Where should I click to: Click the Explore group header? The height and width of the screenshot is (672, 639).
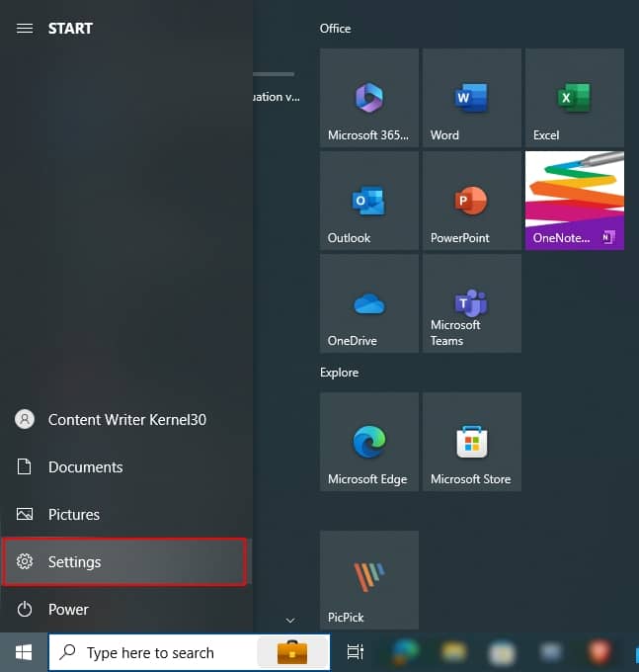[x=339, y=373]
